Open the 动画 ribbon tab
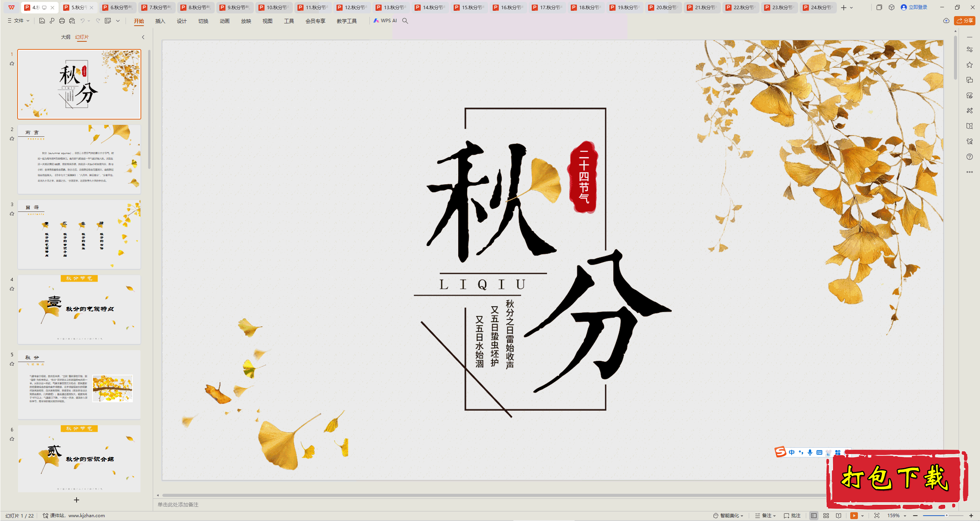This screenshot has height=521, width=980. click(225, 21)
